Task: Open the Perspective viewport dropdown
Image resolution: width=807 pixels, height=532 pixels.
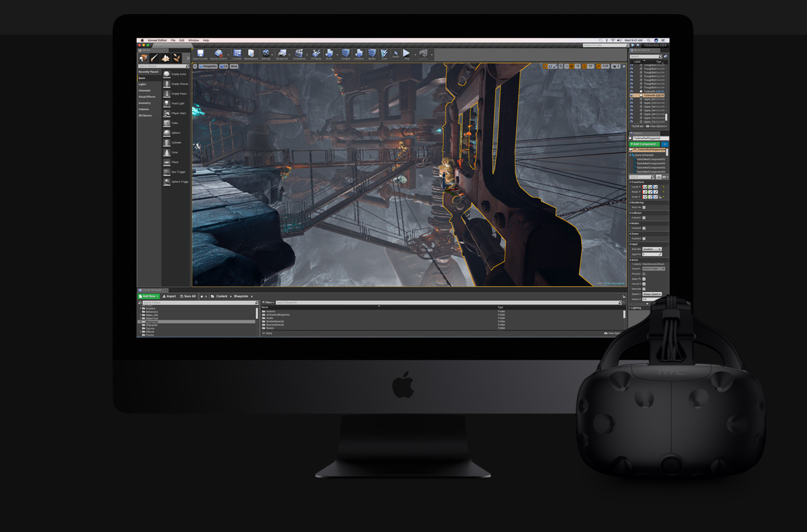Action: click(x=209, y=66)
